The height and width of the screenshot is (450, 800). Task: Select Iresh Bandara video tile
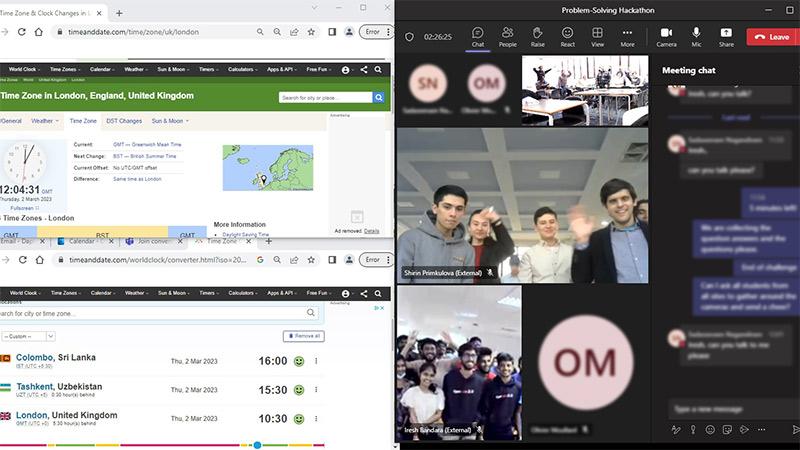[459, 363]
